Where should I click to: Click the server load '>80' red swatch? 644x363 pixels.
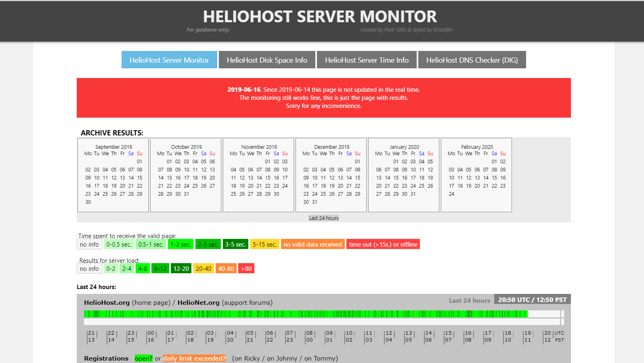pyautogui.click(x=246, y=268)
